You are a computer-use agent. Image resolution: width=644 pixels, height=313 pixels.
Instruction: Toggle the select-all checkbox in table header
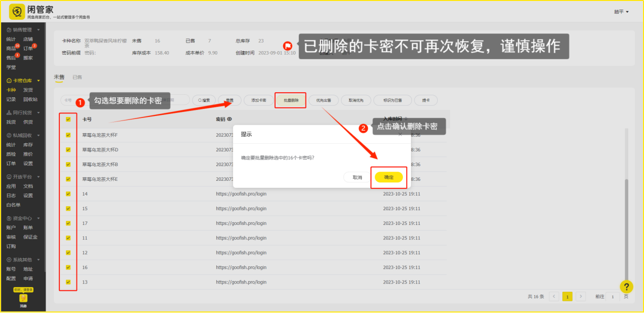coord(68,120)
